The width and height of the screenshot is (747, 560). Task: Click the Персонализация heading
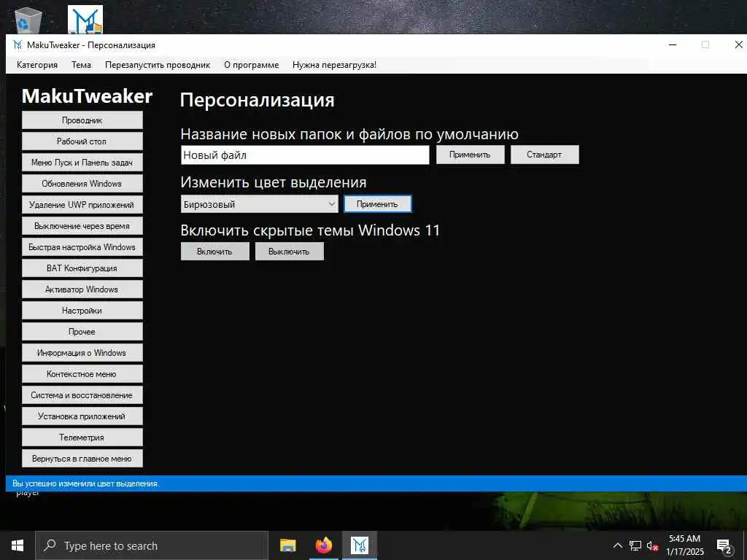pyautogui.click(x=258, y=100)
